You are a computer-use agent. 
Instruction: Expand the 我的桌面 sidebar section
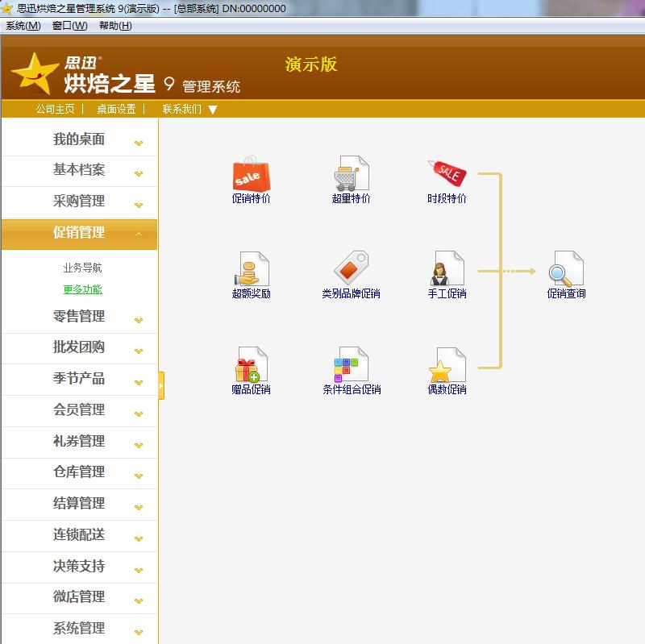point(79,139)
